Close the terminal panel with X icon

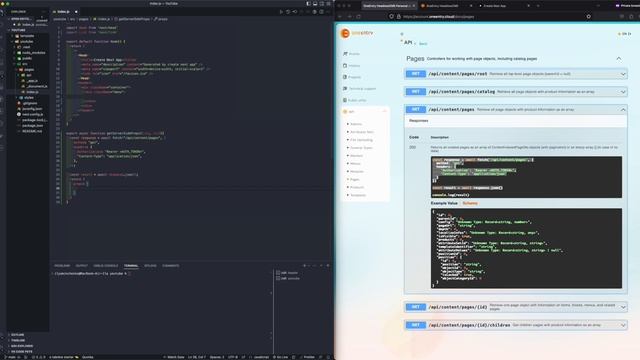[x=328, y=266]
